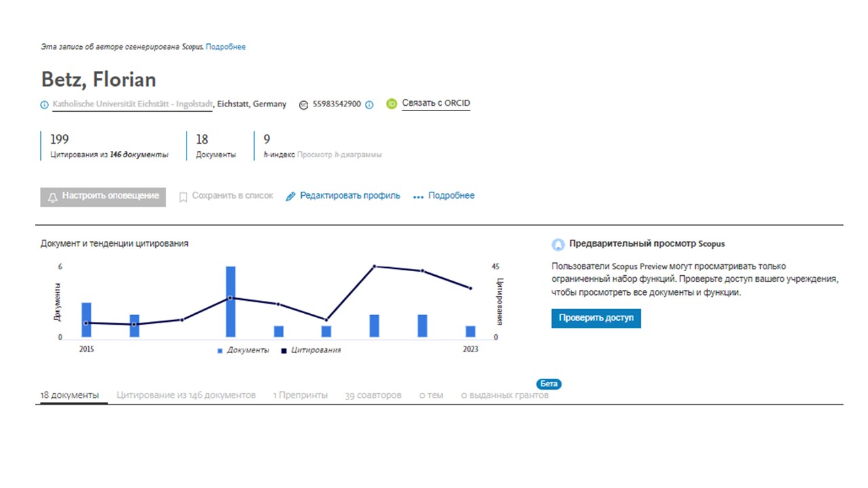
Task: Switch to the Цитирование из 146 документов tab
Action: click(186, 395)
